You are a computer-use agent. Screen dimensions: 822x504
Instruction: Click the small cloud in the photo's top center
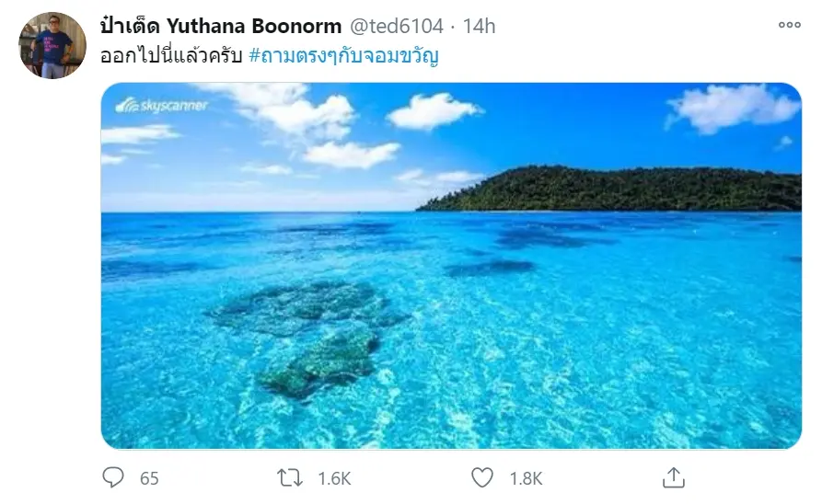(433, 111)
